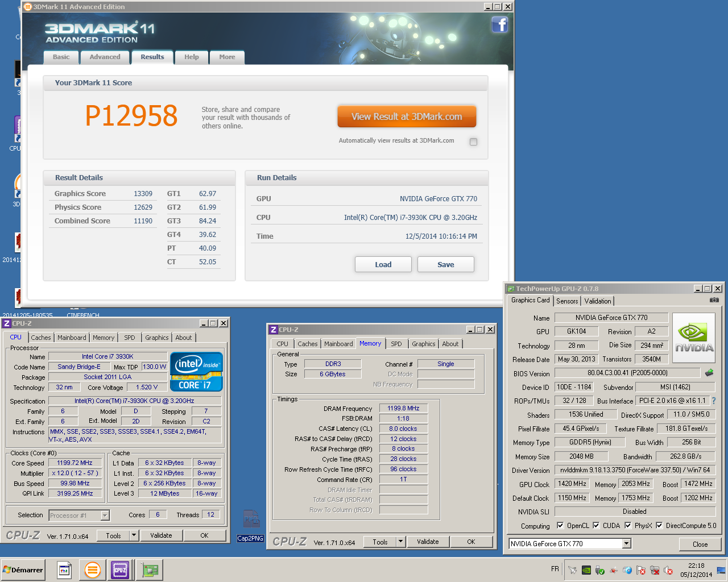Viewport: 728px width, 582px height.
Task: Expand Tools dropdown arrow in CPU tab window
Action: [134, 535]
